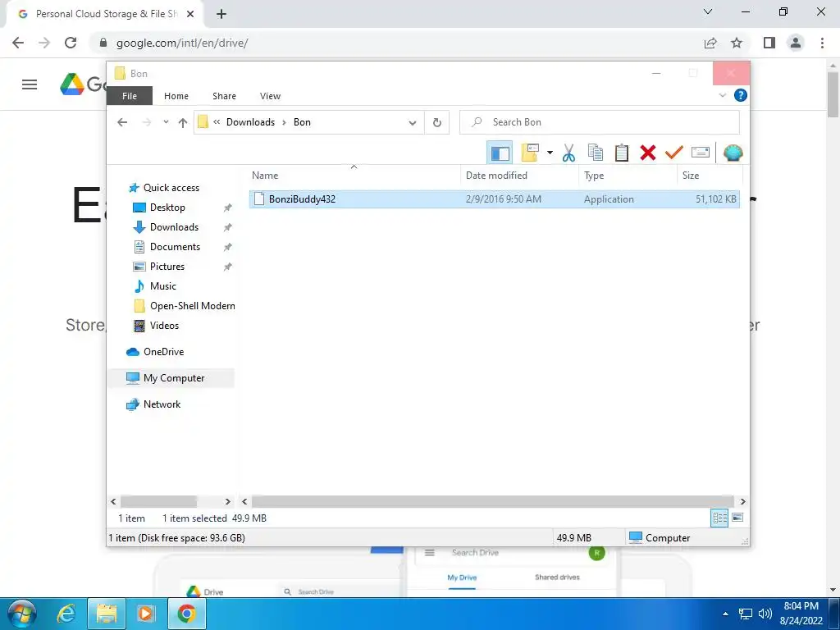Image resolution: width=840 pixels, height=630 pixels.
Task: Open Chrome three-dot menu
Action: pyautogui.click(x=822, y=43)
